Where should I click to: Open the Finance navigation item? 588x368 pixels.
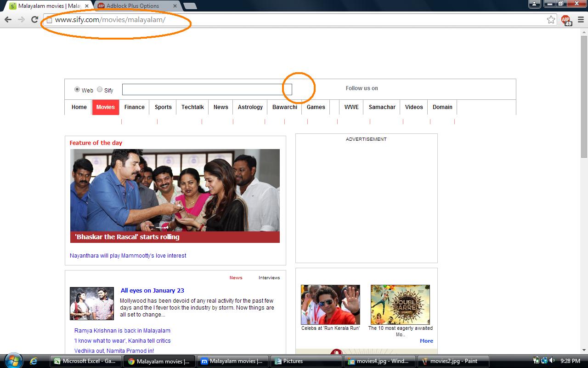[x=135, y=107]
